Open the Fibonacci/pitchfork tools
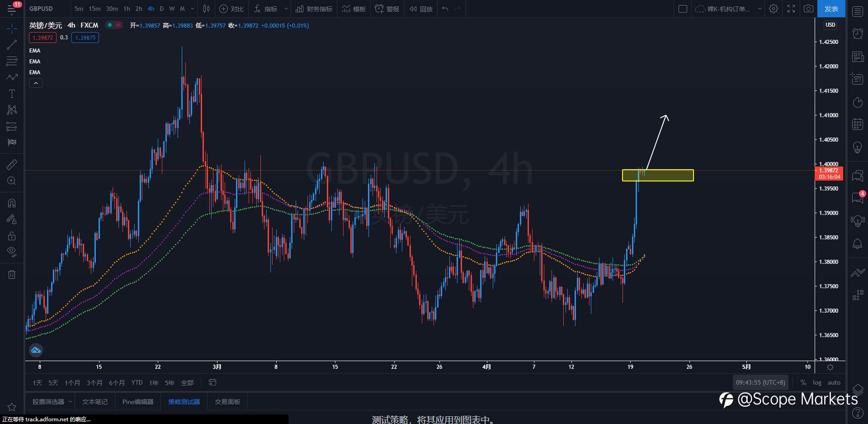The height and width of the screenshot is (424, 868). click(12, 61)
